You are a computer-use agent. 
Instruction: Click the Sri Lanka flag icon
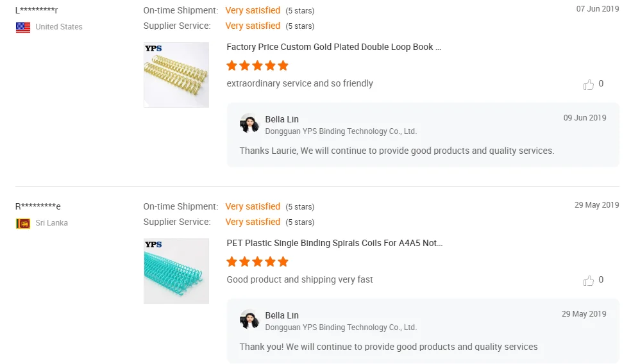tap(23, 223)
